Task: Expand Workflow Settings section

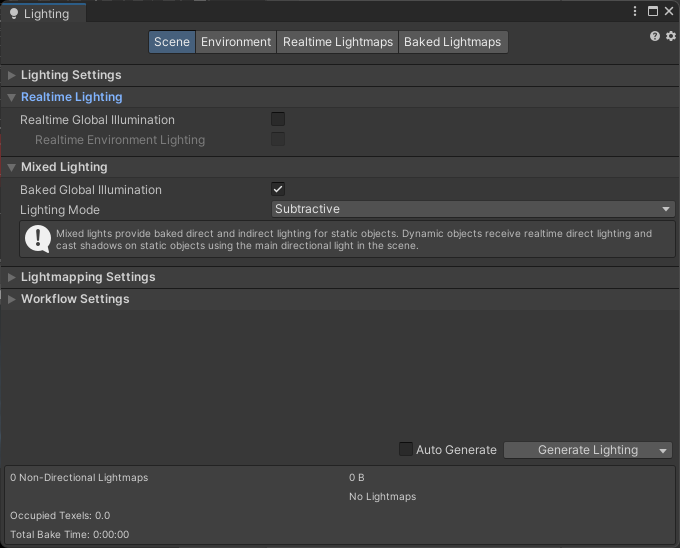Action: click(12, 299)
